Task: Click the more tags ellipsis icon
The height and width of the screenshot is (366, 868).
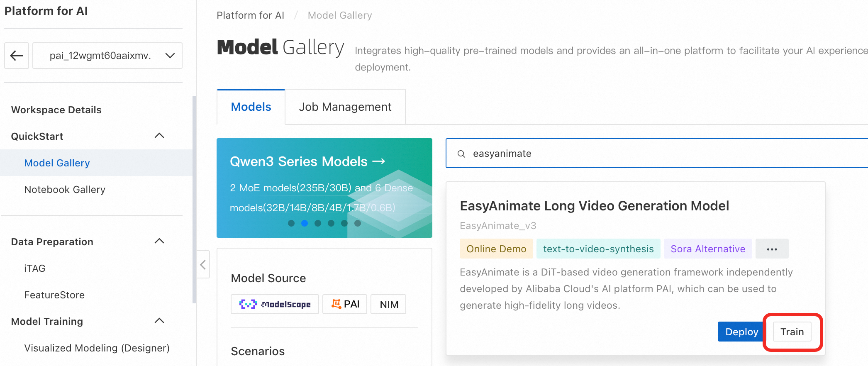Action: pos(772,249)
